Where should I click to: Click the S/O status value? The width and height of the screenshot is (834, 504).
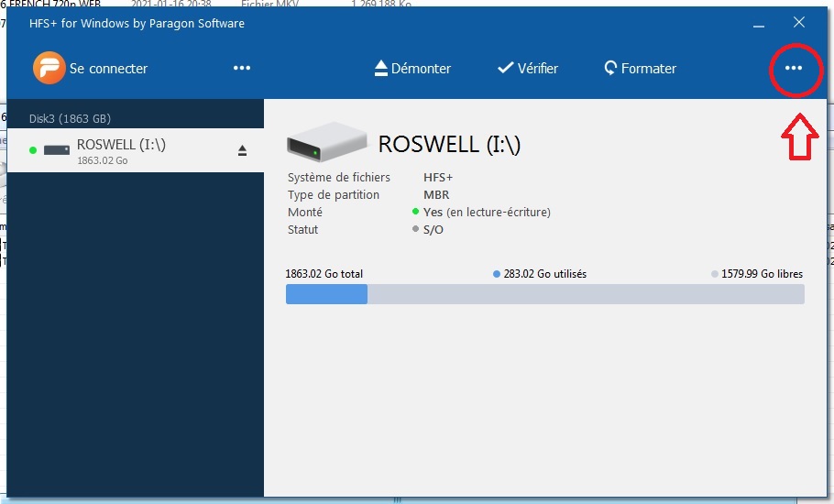[433, 230]
